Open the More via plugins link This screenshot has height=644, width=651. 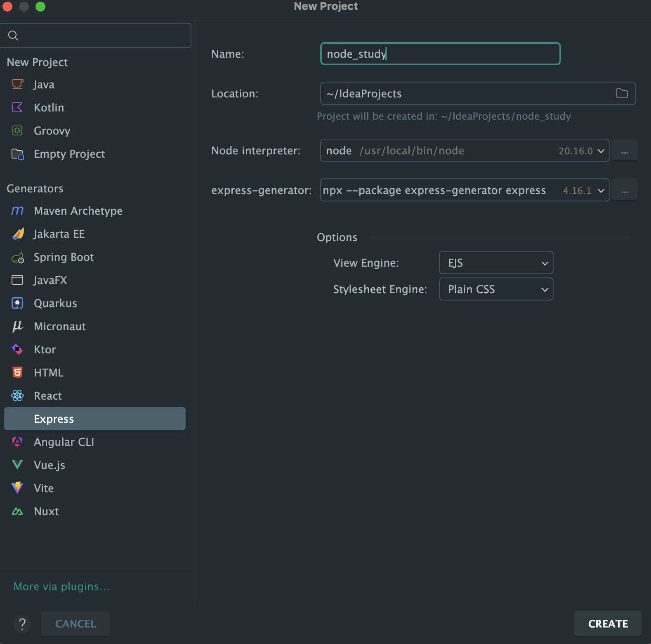(61, 586)
